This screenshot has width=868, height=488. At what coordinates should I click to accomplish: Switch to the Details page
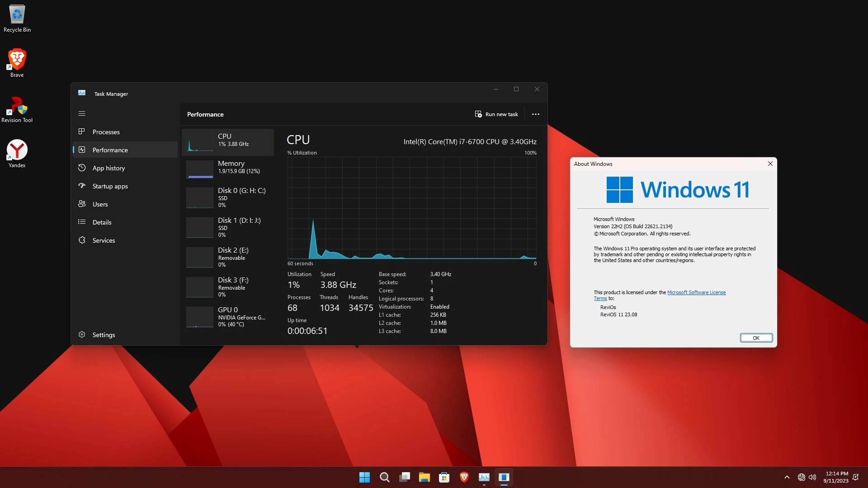102,222
